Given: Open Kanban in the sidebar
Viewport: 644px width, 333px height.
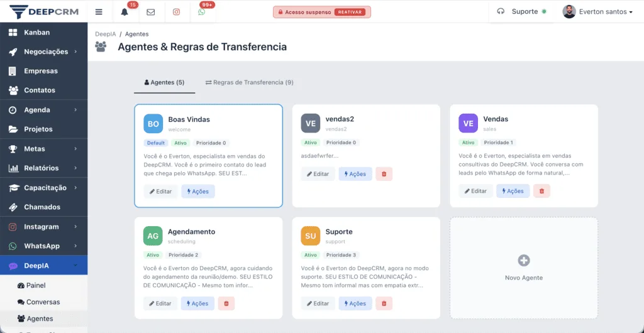Looking at the screenshot, I should coord(43,33).
